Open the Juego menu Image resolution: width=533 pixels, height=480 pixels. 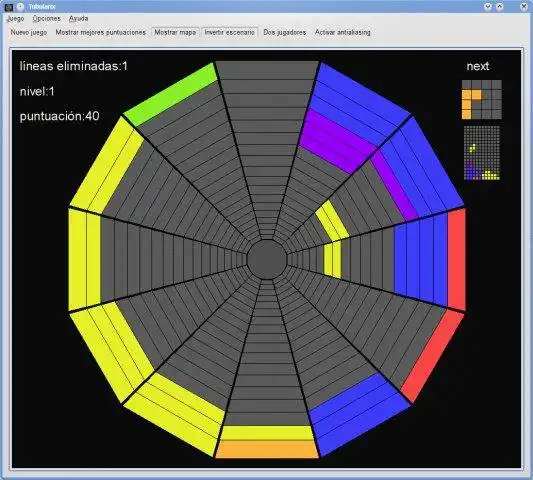pyautogui.click(x=16, y=18)
